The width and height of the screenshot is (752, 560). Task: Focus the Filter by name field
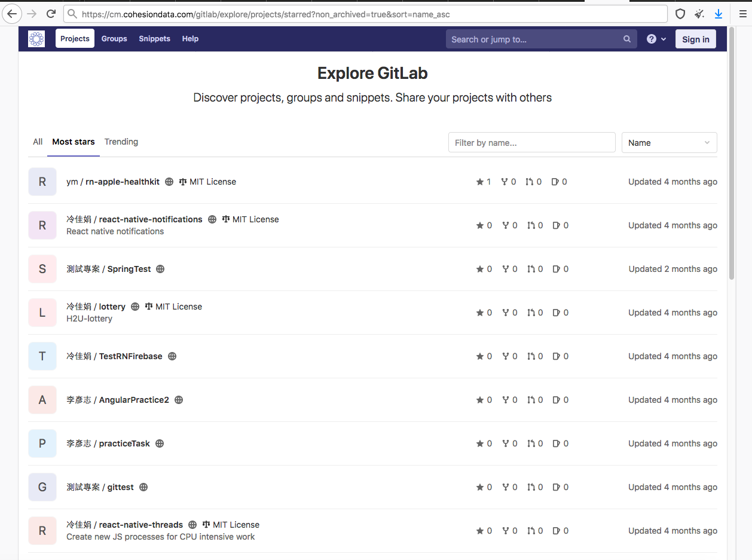pyautogui.click(x=532, y=143)
